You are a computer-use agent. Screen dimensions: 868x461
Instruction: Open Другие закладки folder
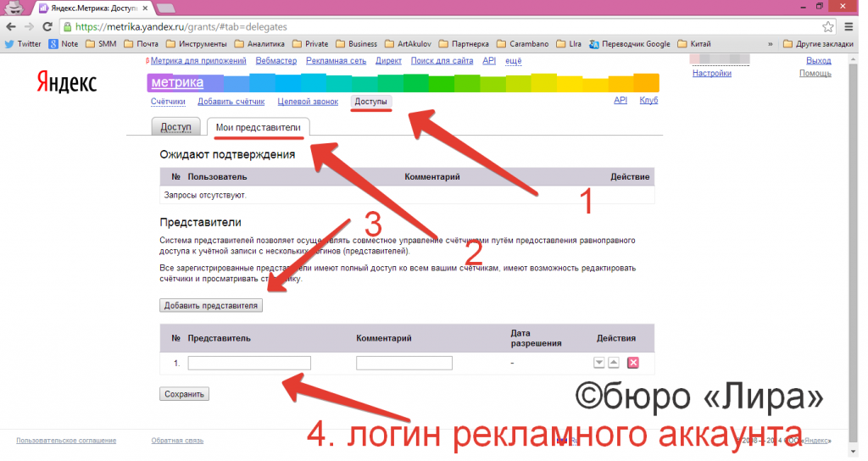(x=819, y=44)
